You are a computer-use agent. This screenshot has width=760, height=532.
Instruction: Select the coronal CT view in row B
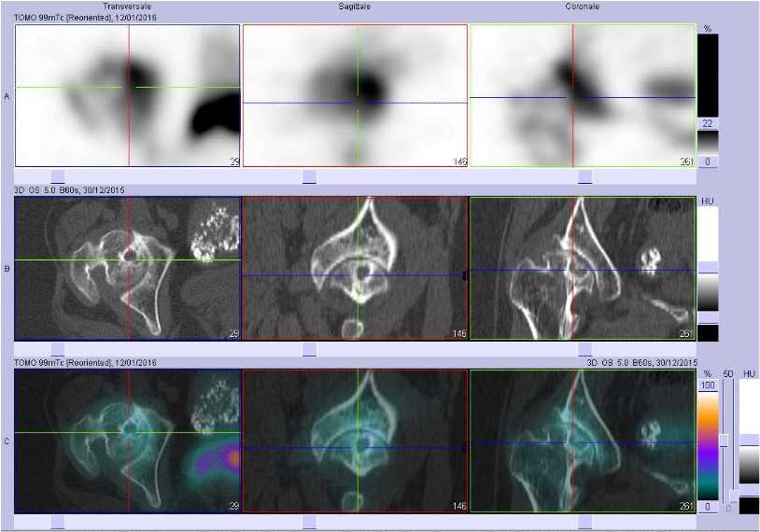[x=583, y=268]
